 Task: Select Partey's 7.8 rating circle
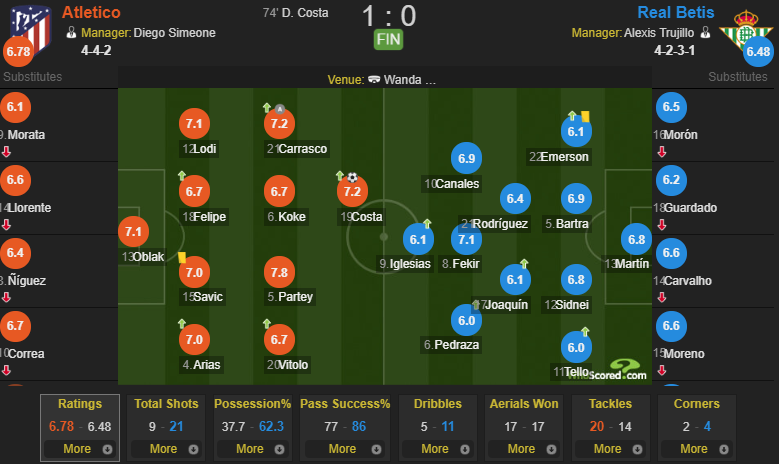pyautogui.click(x=279, y=272)
